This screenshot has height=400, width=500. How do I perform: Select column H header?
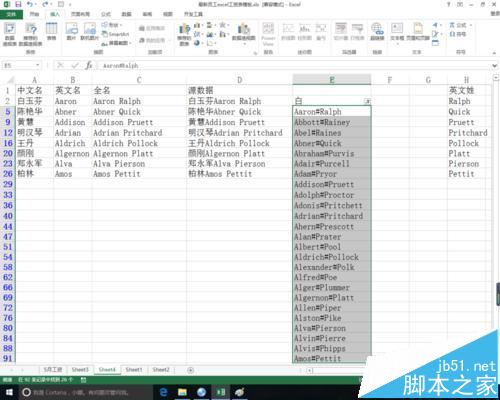[x=466, y=80]
